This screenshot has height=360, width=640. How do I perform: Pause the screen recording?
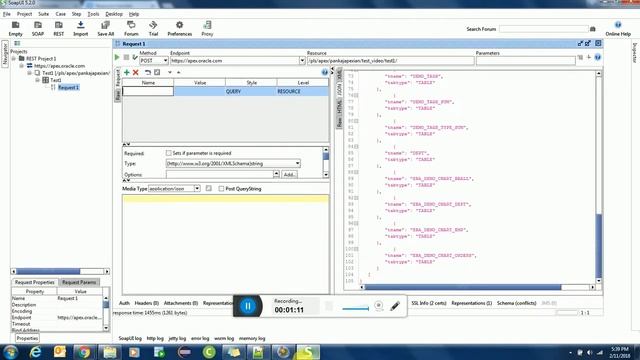[248, 306]
